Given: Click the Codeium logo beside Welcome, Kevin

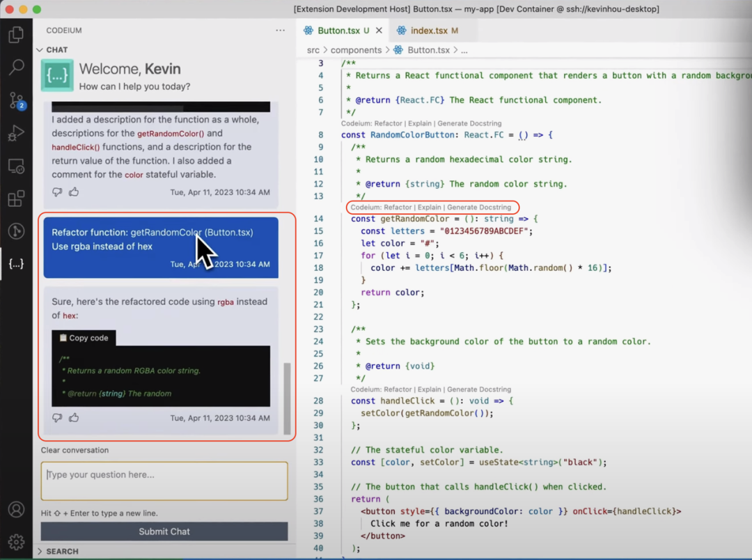Looking at the screenshot, I should click(57, 75).
